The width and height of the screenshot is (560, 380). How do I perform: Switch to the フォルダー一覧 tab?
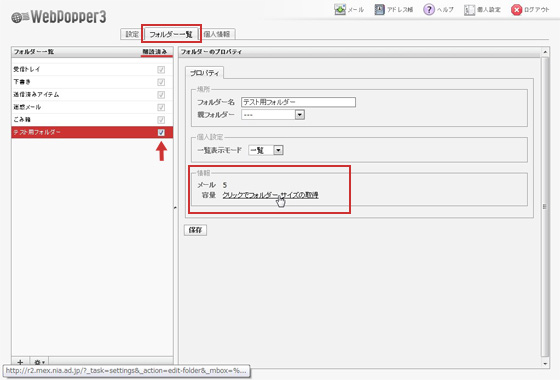(171, 34)
